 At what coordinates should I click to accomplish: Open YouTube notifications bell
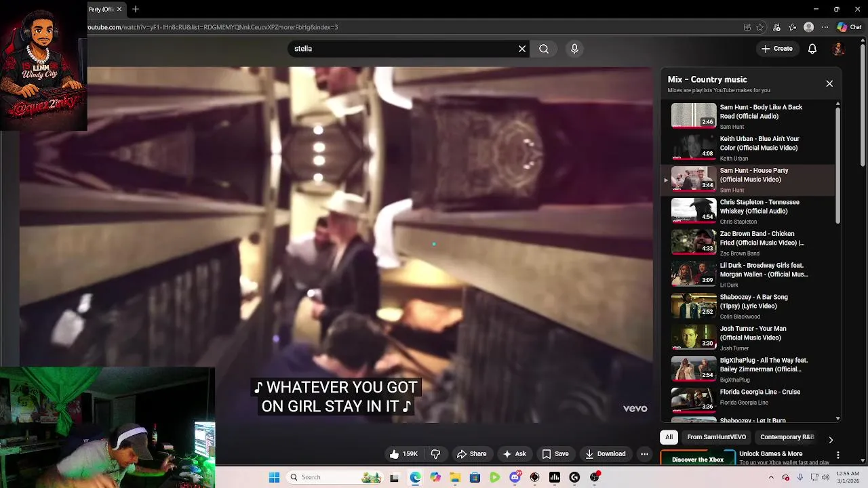(x=812, y=49)
